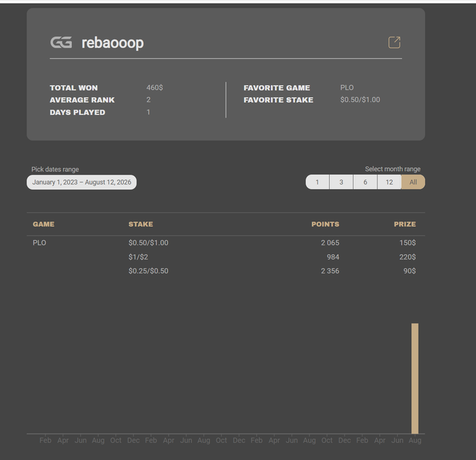Open rebaooop profile in external link icon
476x460 pixels.
tap(394, 43)
